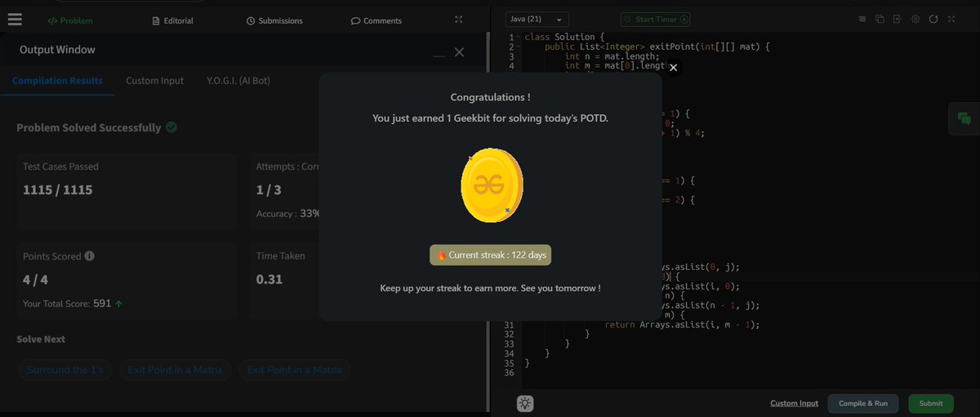Open the Editorial tab

(x=173, y=20)
